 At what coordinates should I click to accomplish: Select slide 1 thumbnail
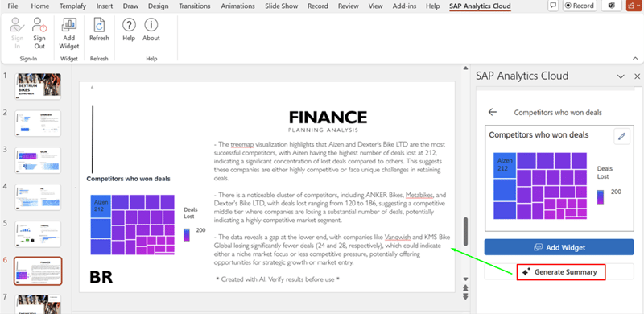point(38,86)
